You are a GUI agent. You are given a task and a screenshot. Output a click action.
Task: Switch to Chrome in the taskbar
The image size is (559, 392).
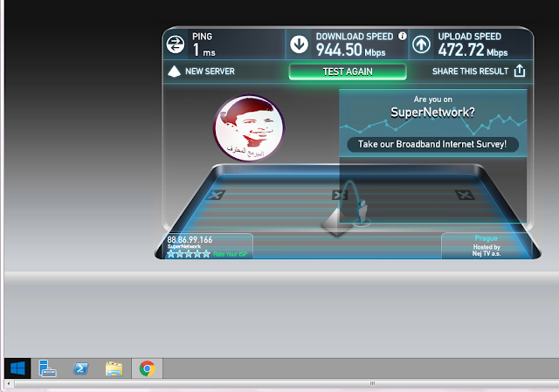[x=148, y=368]
